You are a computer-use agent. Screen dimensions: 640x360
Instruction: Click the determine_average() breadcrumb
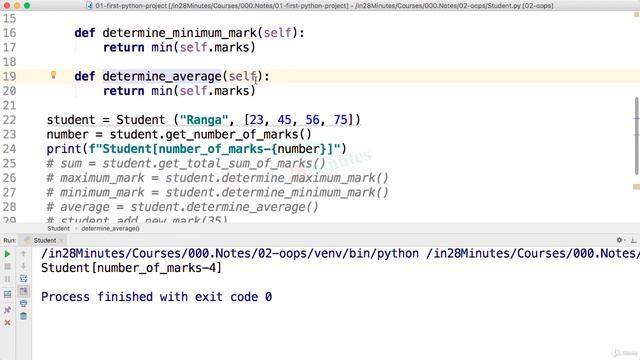click(110, 229)
